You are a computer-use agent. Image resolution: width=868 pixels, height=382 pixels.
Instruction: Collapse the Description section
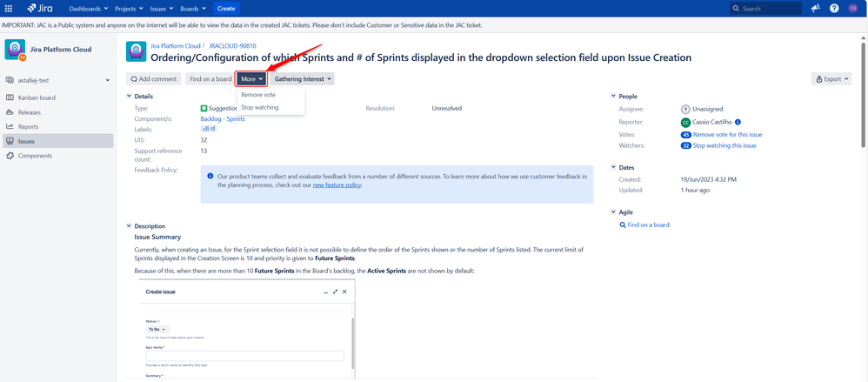point(130,226)
